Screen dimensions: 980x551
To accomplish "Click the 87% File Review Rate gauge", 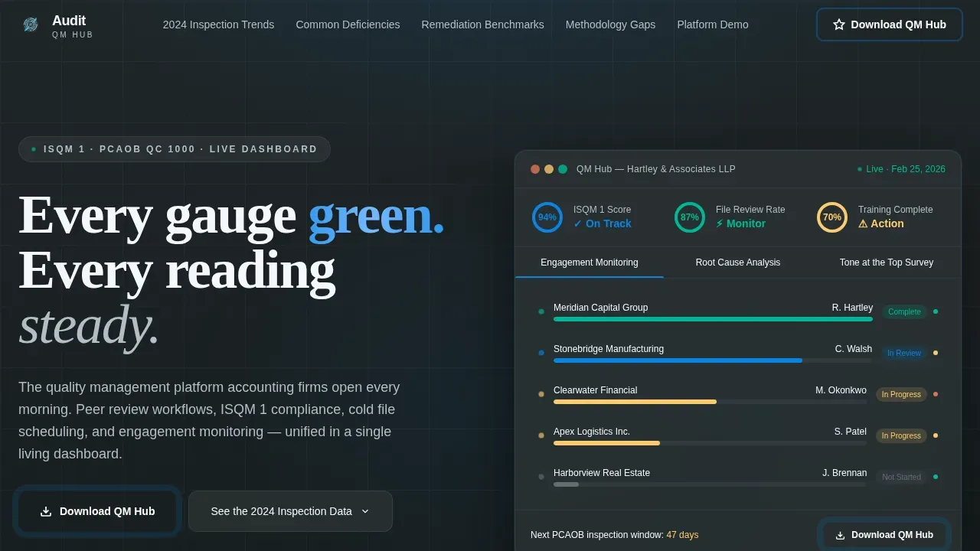I will click(x=690, y=217).
